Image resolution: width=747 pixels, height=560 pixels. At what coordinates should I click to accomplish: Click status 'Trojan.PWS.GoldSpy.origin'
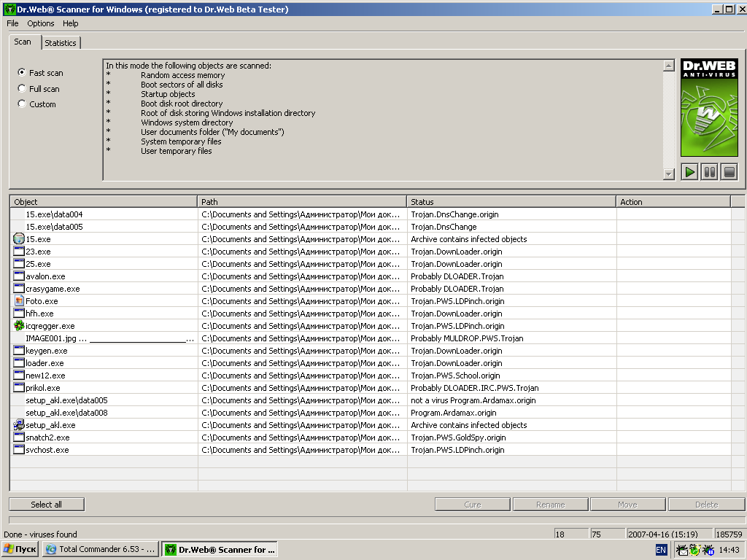point(458,437)
